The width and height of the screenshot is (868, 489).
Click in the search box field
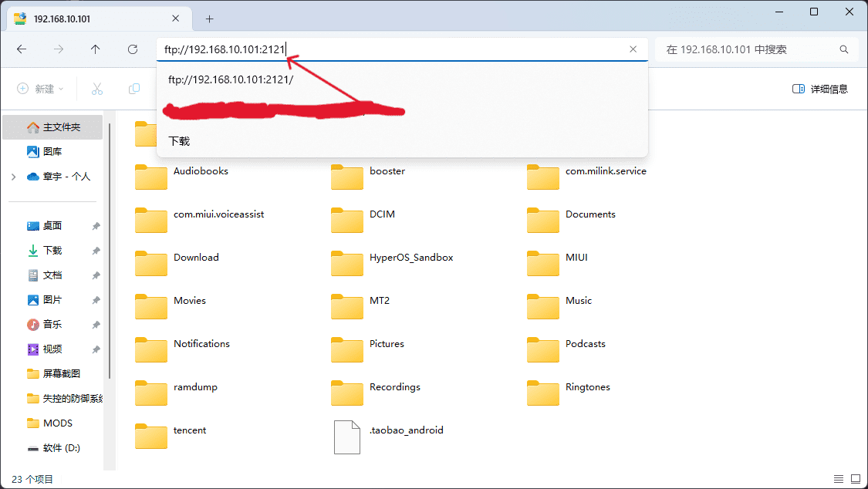pos(748,49)
